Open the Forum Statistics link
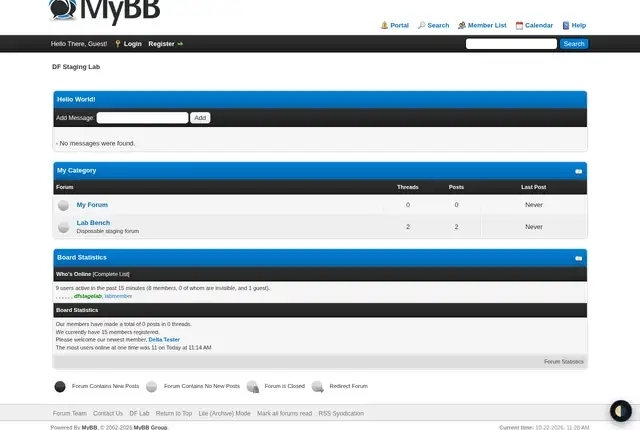 (x=564, y=362)
